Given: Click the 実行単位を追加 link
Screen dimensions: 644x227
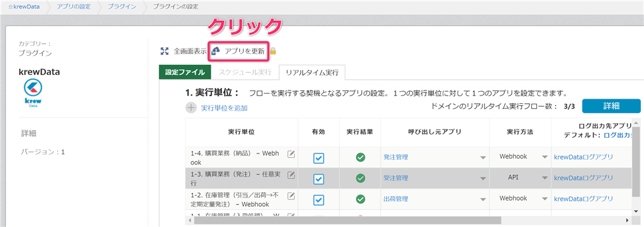Looking at the screenshot, I should (224, 108).
